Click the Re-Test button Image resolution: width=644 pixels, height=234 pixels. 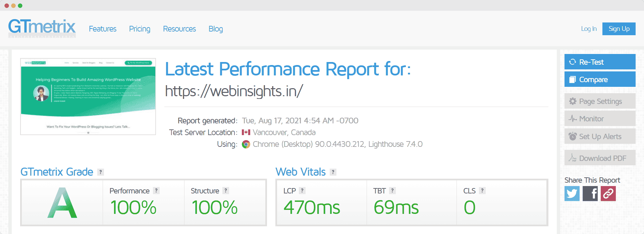coord(600,62)
